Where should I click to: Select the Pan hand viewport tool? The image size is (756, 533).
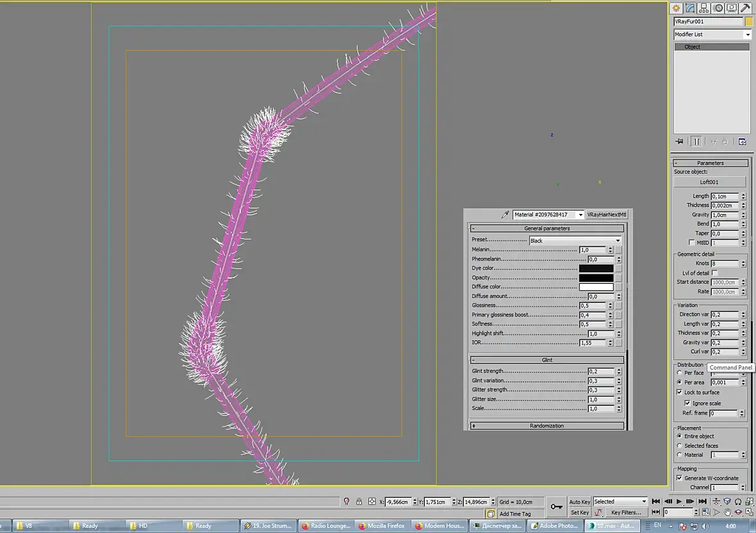[728, 512]
